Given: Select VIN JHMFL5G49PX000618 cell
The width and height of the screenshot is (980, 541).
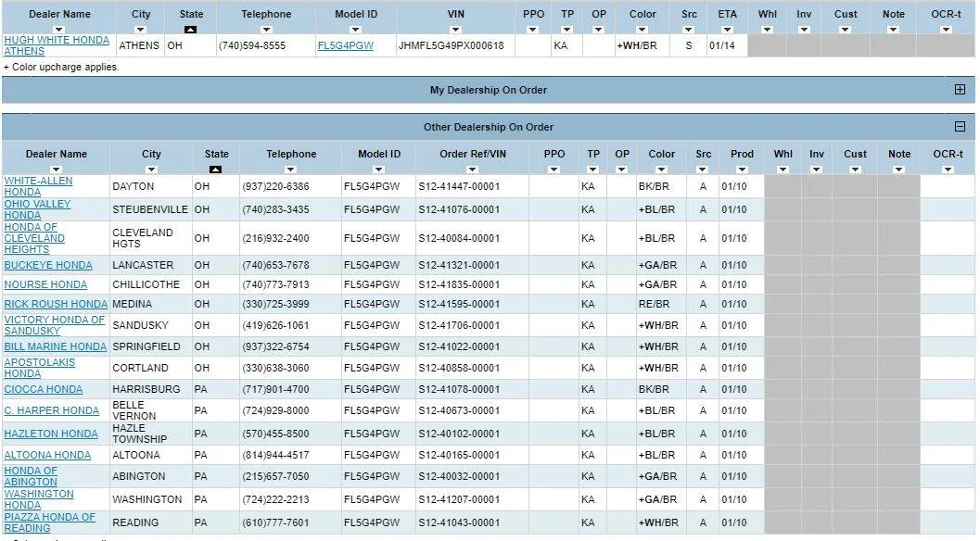Looking at the screenshot, I should click(455, 45).
